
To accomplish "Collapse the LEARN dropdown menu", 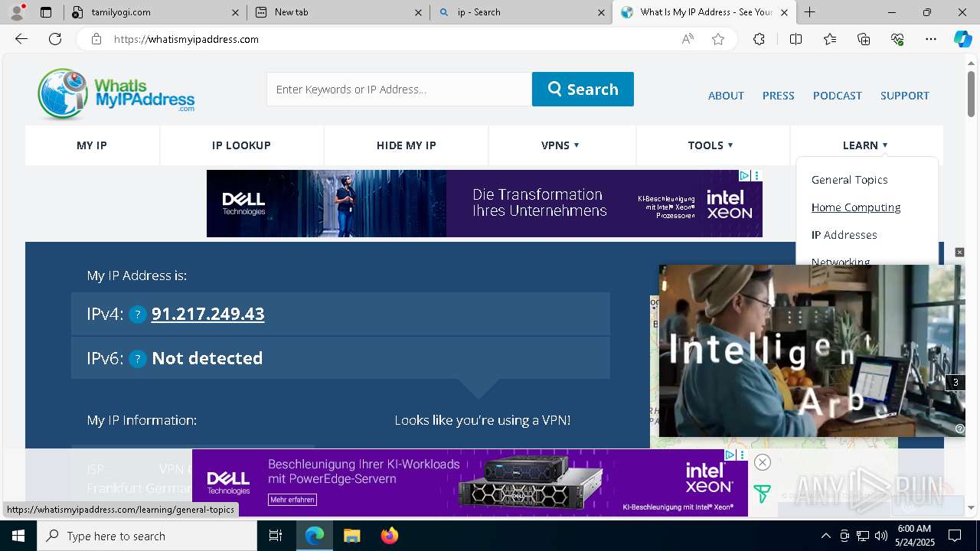I will pyautogui.click(x=865, y=145).
